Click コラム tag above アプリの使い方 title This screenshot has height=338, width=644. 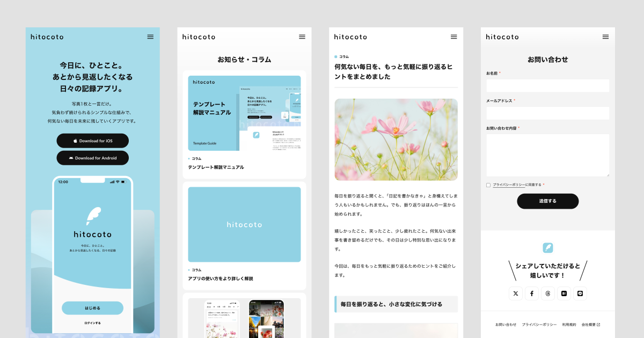(x=195, y=270)
